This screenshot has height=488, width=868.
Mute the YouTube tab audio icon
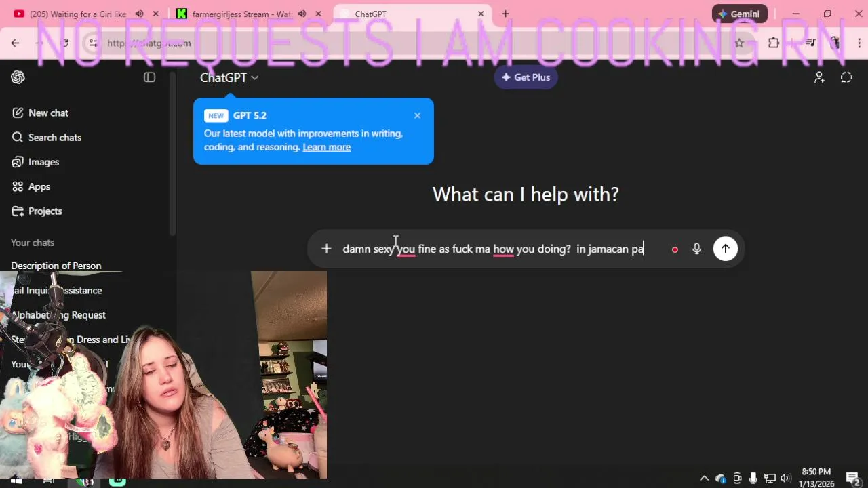pyautogui.click(x=139, y=14)
